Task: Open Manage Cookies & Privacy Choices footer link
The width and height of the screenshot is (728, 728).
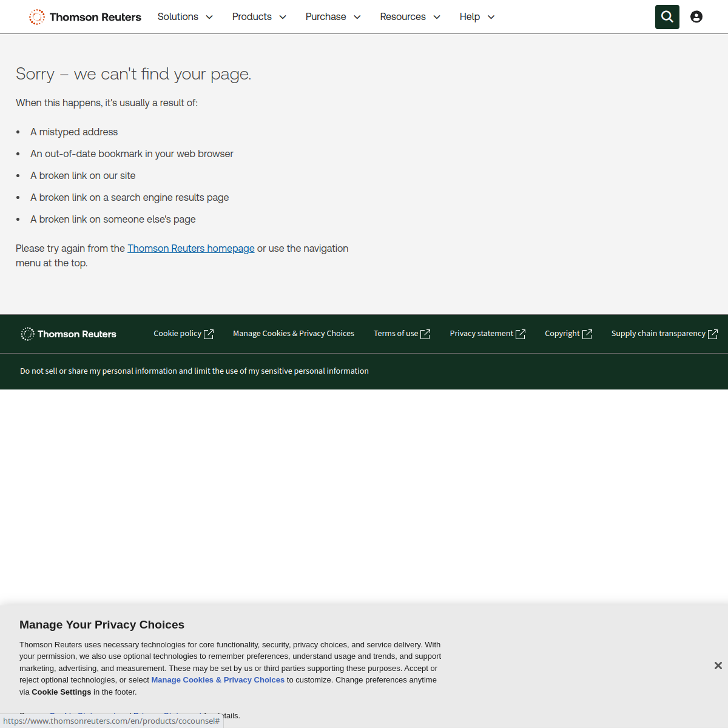Action: point(294,333)
